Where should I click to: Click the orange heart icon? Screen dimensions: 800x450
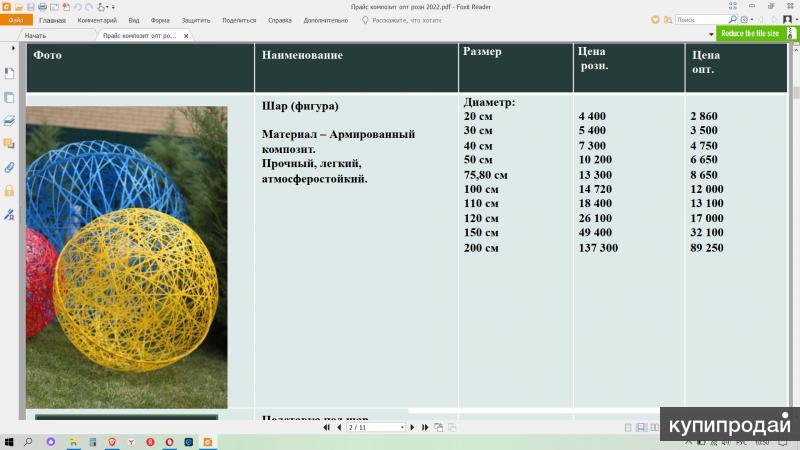pyautogui.click(x=655, y=20)
